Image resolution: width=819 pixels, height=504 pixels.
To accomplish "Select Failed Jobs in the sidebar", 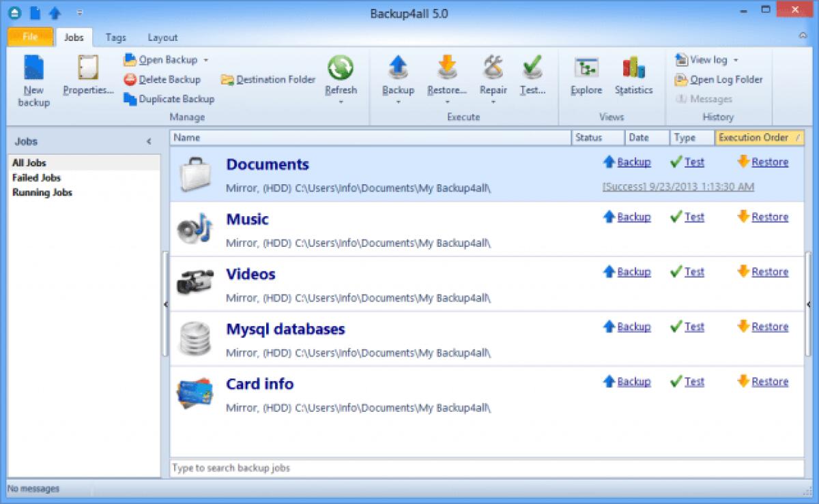I will coord(35,177).
